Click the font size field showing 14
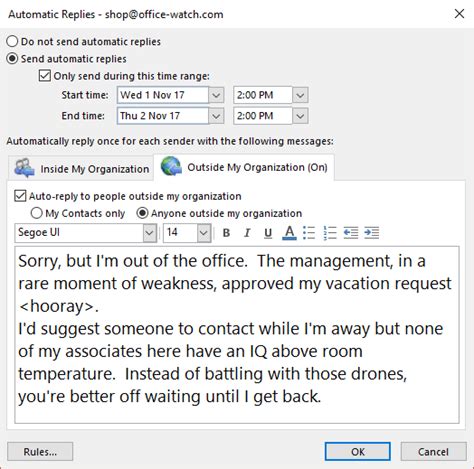474x469 pixels. (x=180, y=233)
